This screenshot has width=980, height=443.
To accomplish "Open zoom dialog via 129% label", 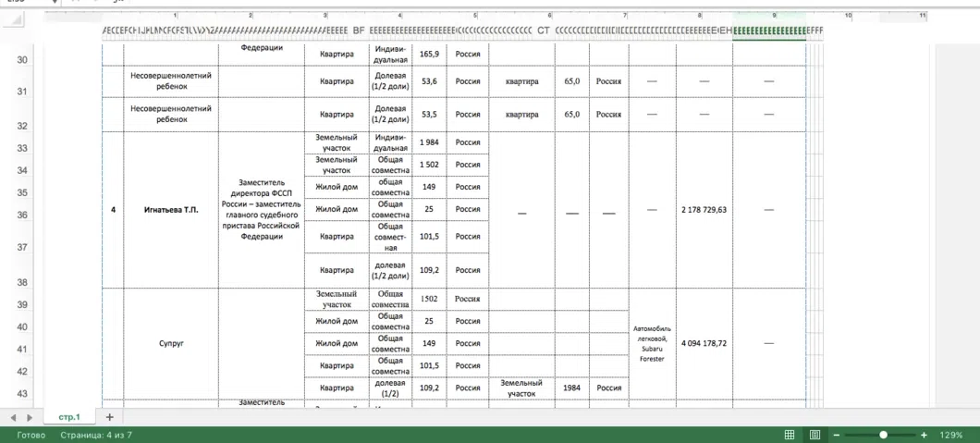I will (x=950, y=435).
